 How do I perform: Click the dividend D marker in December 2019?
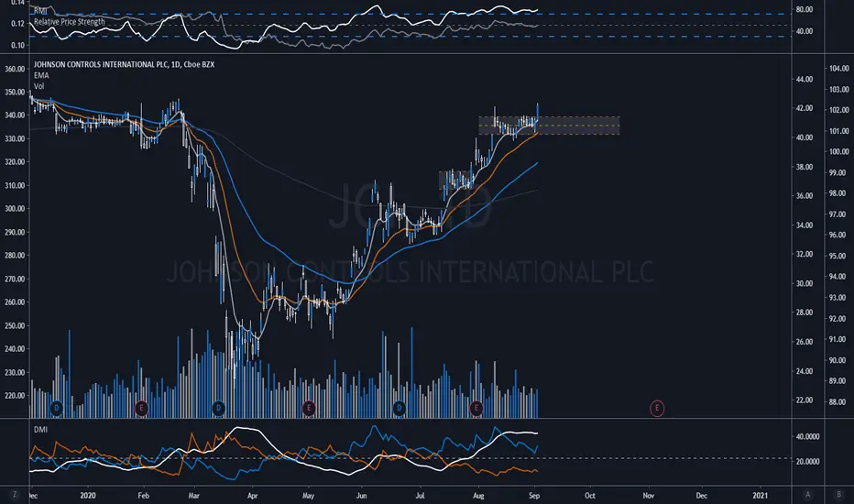point(56,408)
